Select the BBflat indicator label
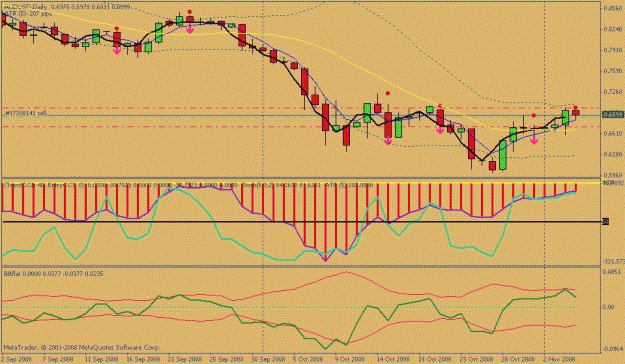This screenshot has height=364, width=625. coord(53,274)
